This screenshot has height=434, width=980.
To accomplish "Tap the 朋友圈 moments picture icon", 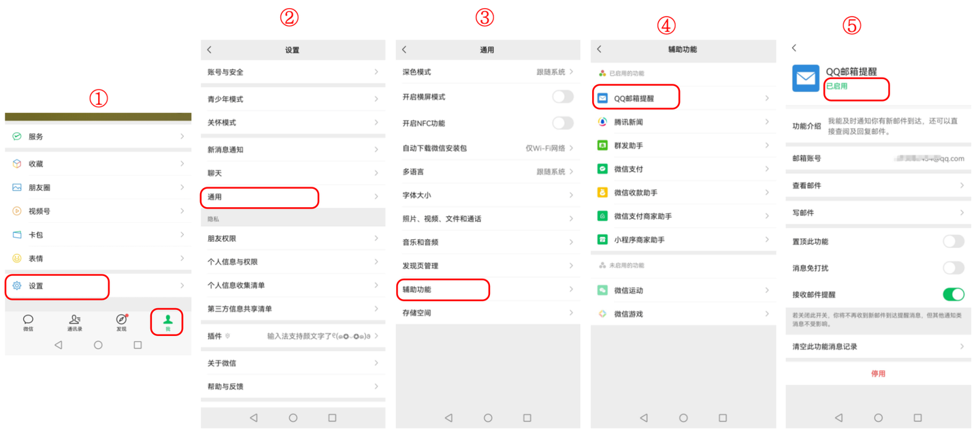I will click(x=17, y=187).
